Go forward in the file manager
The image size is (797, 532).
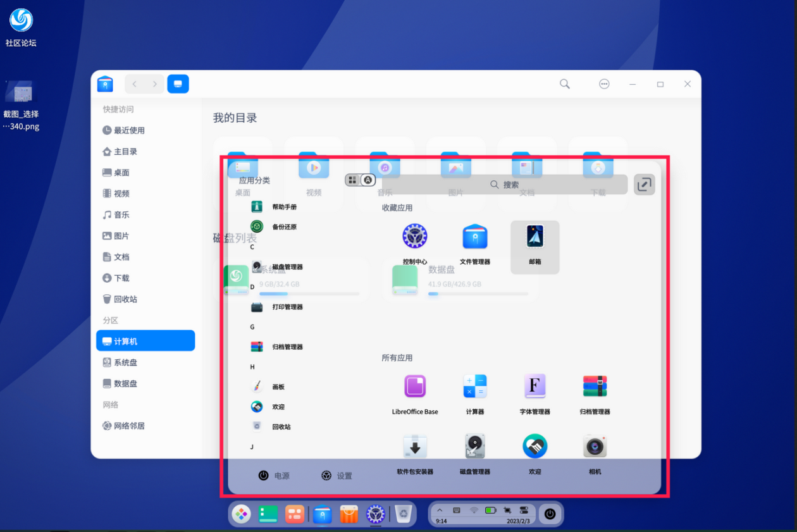coord(154,84)
